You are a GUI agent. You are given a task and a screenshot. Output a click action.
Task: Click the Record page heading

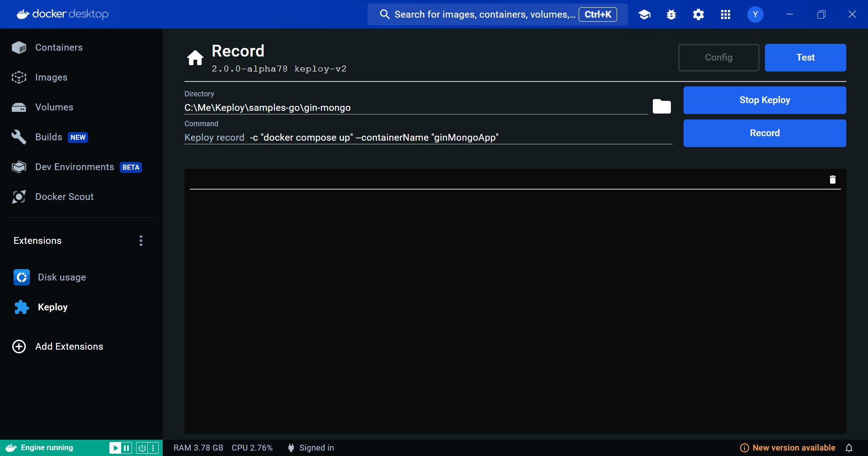click(238, 51)
